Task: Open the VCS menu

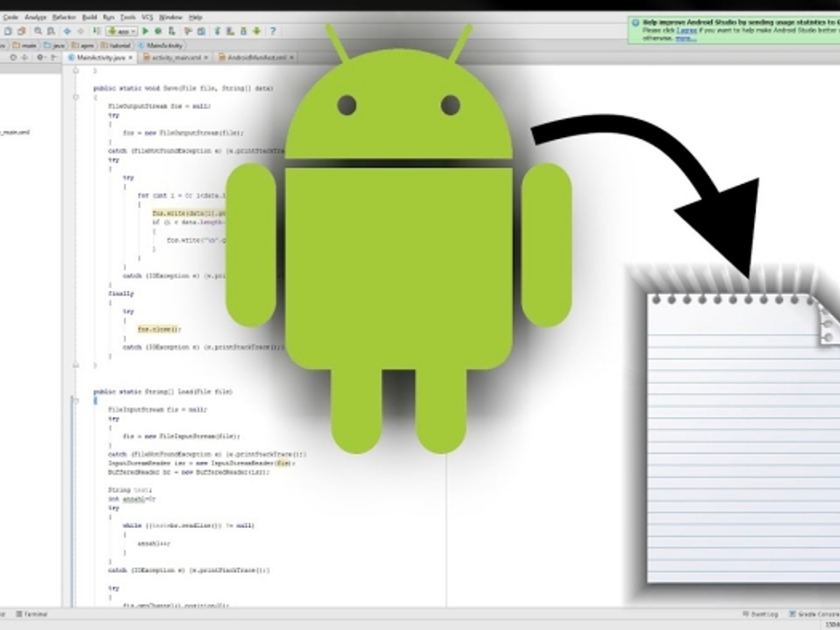Action: pyautogui.click(x=147, y=17)
